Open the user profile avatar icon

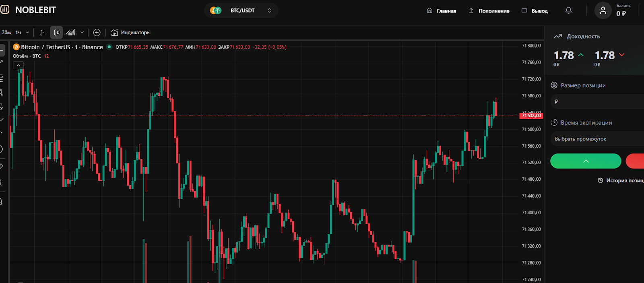click(x=603, y=11)
